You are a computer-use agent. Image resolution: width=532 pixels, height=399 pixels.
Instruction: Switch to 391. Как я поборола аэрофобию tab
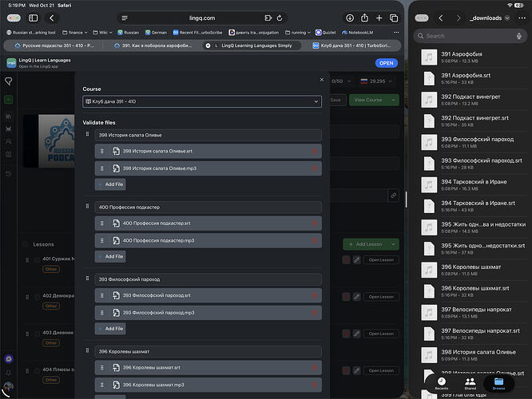point(153,45)
